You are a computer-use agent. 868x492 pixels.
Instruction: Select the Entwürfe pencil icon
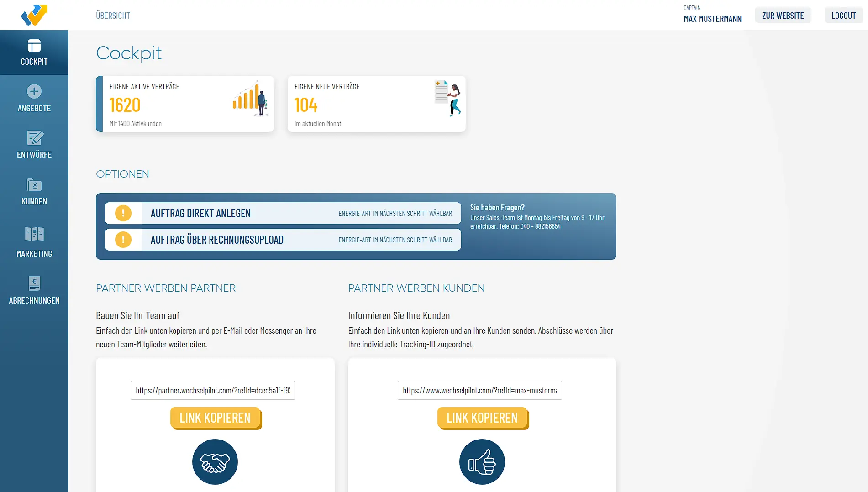pyautogui.click(x=34, y=138)
